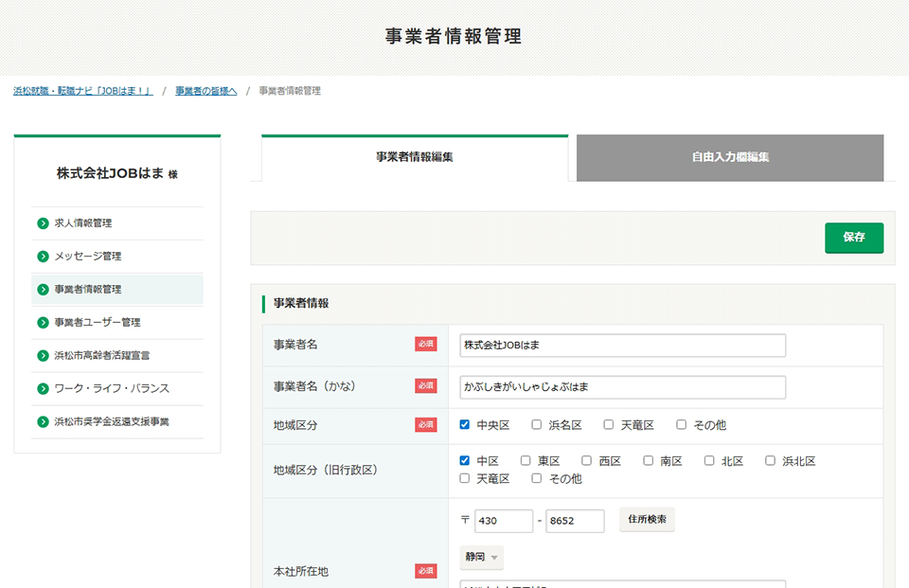
Task: Click arrow icon beside 浜松市高齢者活躍宣言
Action: pos(43,356)
